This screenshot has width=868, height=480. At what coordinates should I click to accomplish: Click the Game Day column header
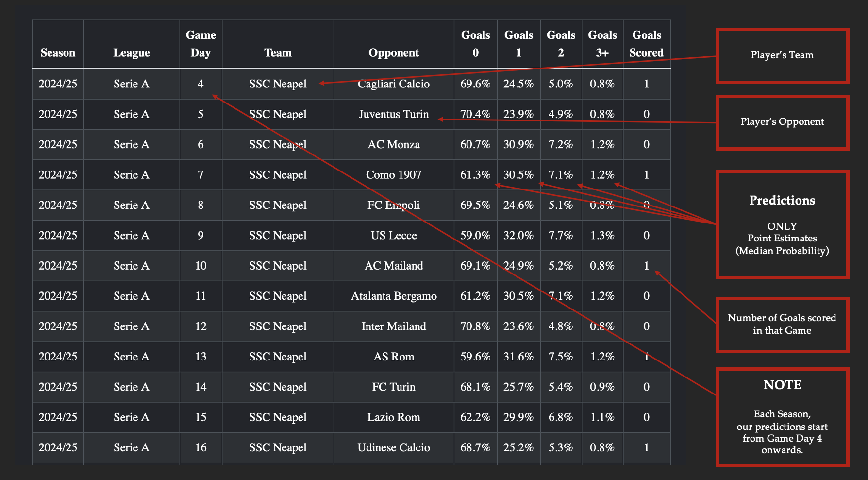[200, 44]
